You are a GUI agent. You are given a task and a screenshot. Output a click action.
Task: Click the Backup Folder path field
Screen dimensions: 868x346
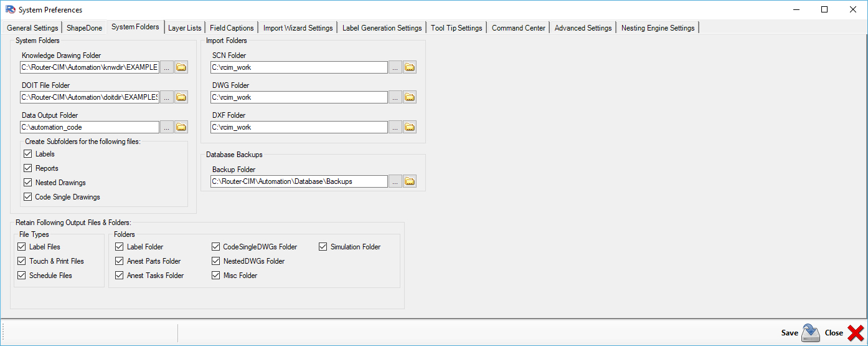click(x=299, y=181)
